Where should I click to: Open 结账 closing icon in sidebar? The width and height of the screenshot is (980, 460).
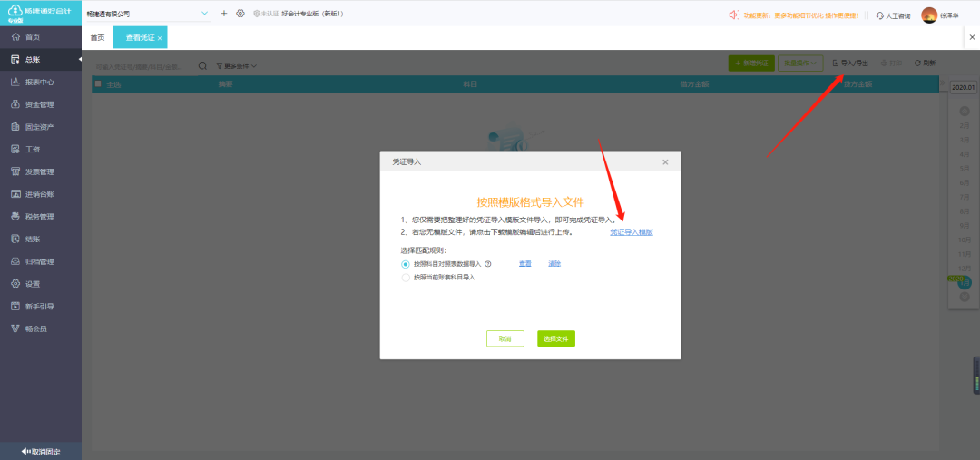[x=16, y=240]
